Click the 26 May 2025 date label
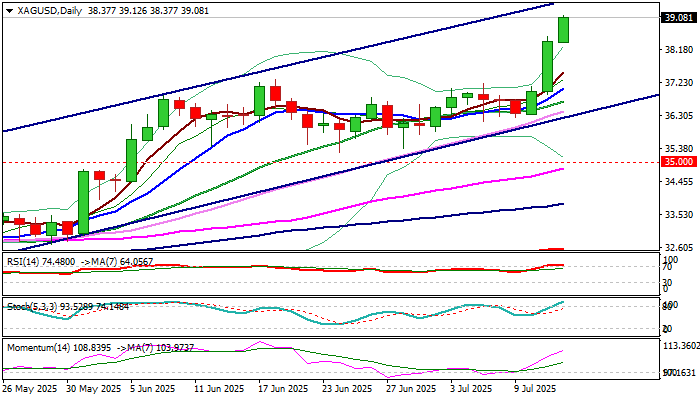This screenshot has height=400, width=700. point(29,389)
